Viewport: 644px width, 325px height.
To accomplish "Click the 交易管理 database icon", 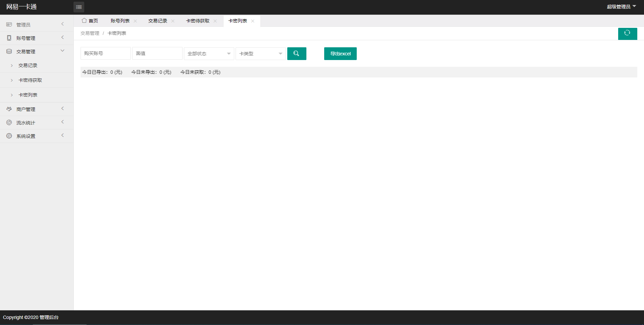I will pyautogui.click(x=9, y=51).
